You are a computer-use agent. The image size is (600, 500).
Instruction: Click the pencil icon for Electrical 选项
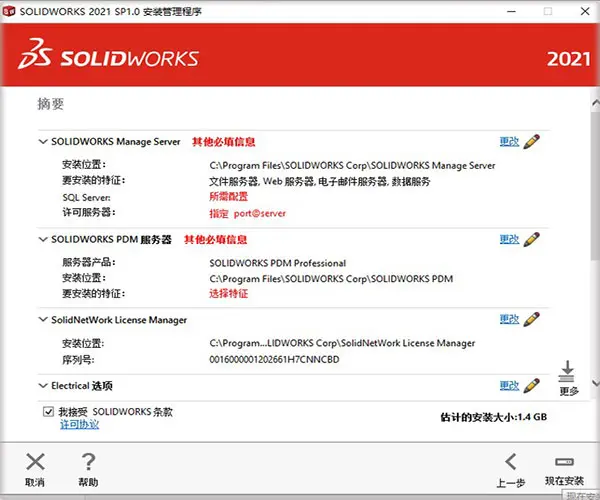[532, 386]
